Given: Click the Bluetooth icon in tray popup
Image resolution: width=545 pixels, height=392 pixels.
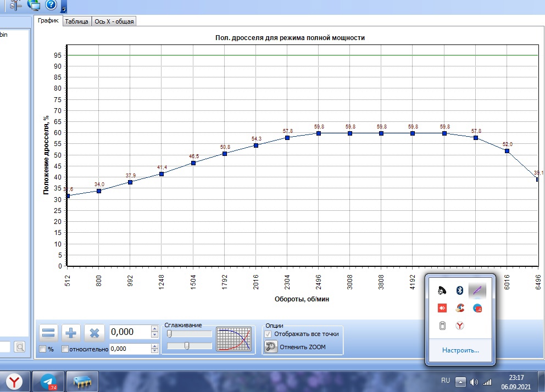Looking at the screenshot, I should click(460, 290).
